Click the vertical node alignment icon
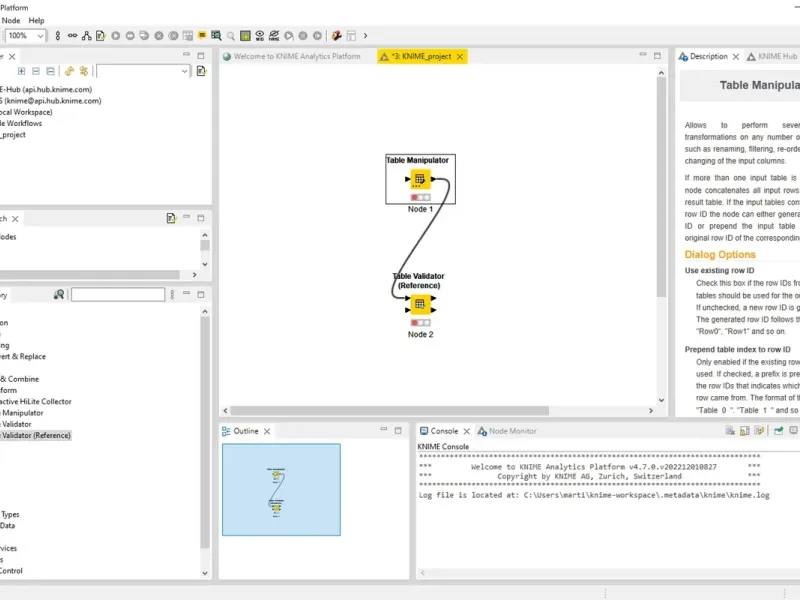Image resolution: width=800 pixels, height=600 pixels. pos(58,36)
